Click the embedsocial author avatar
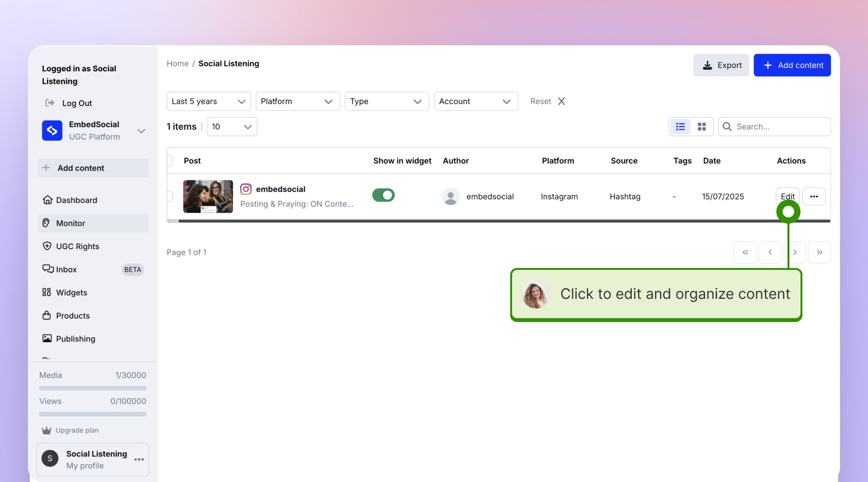Image resolution: width=868 pixels, height=482 pixels. click(450, 196)
